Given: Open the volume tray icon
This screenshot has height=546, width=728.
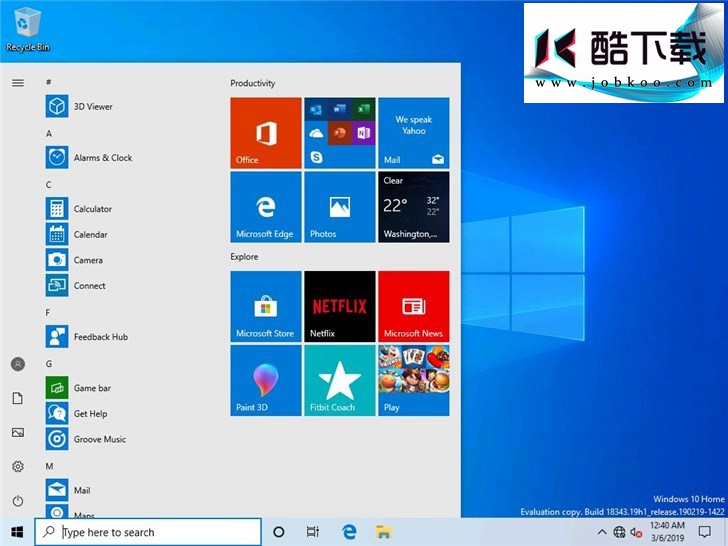Looking at the screenshot, I should pyautogui.click(x=636, y=532).
